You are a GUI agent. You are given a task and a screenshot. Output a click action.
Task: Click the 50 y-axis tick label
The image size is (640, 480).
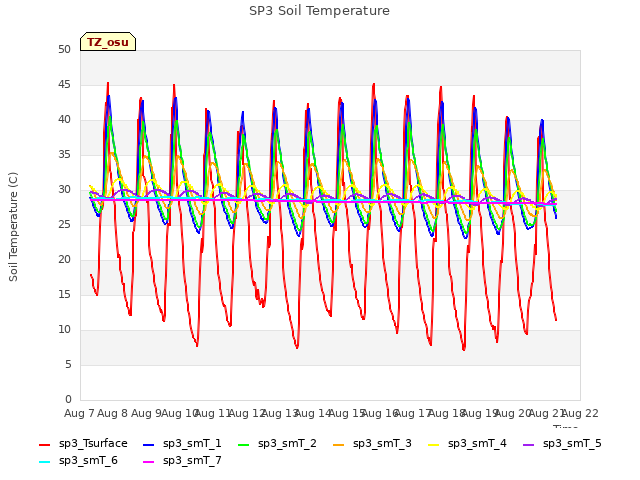pyautogui.click(x=64, y=49)
